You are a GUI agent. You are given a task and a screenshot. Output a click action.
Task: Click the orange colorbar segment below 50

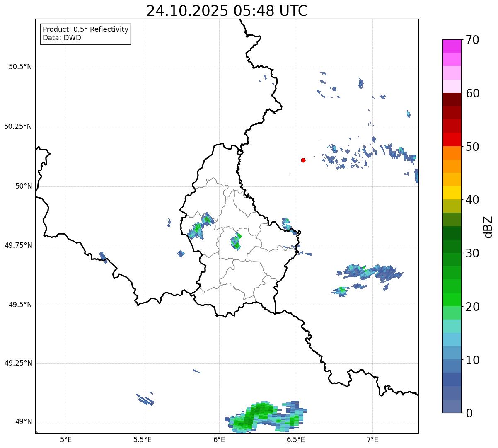(x=452, y=153)
